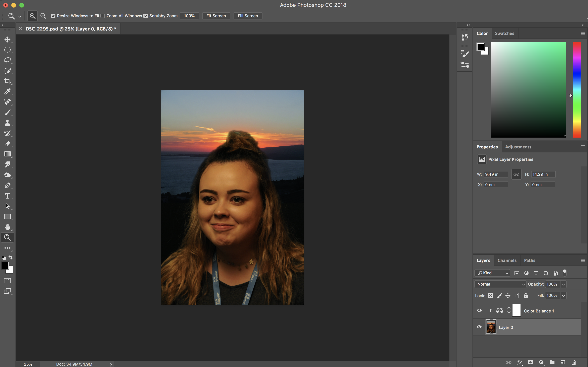Click the delete layer trash icon

tap(574, 362)
